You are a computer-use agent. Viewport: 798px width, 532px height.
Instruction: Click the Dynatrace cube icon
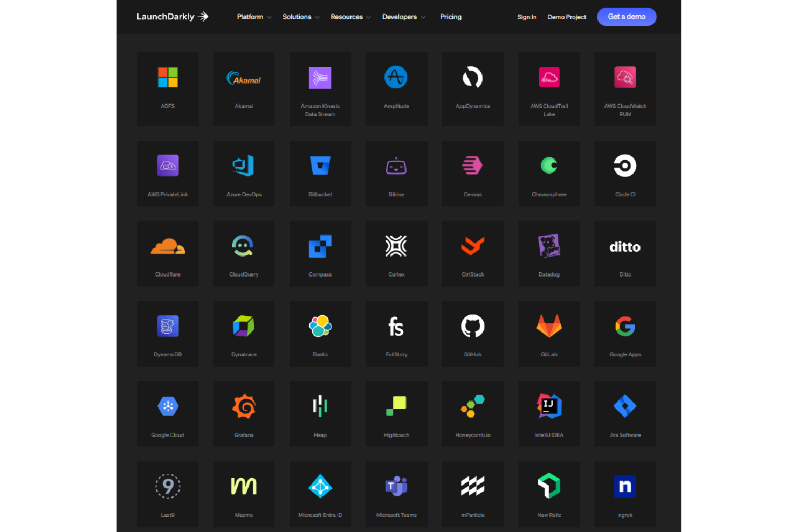[x=244, y=326]
